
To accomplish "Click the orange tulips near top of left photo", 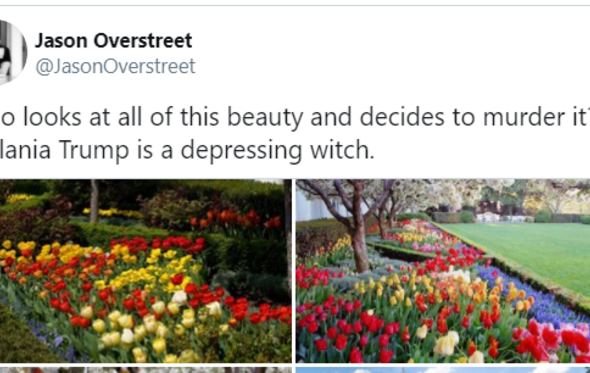I will click(x=235, y=219).
